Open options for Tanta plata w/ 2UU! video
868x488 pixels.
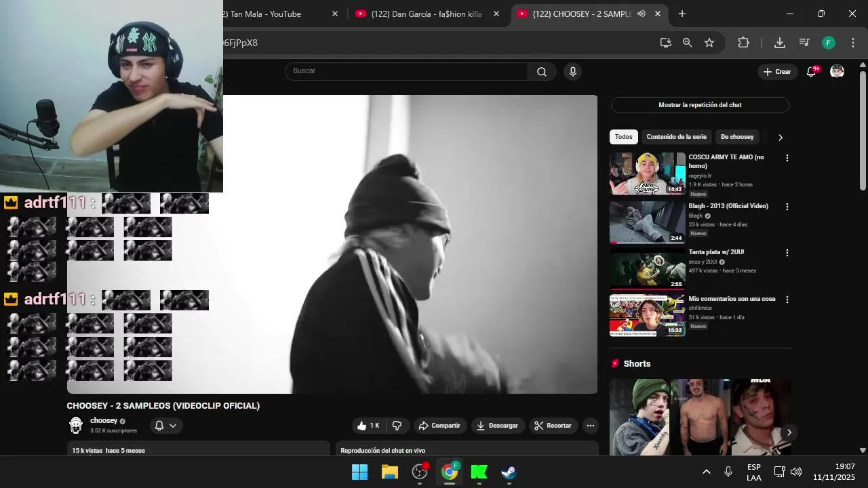click(x=787, y=253)
